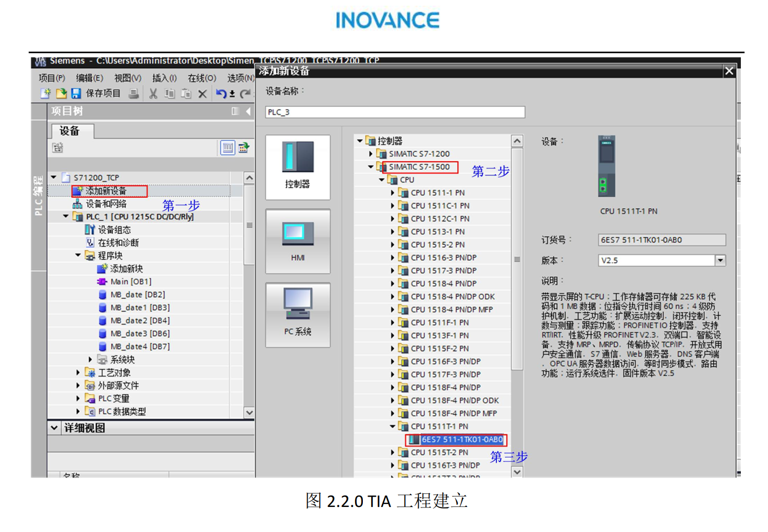
Task: Click the calendar icon with green arrow
Action: click(x=243, y=148)
